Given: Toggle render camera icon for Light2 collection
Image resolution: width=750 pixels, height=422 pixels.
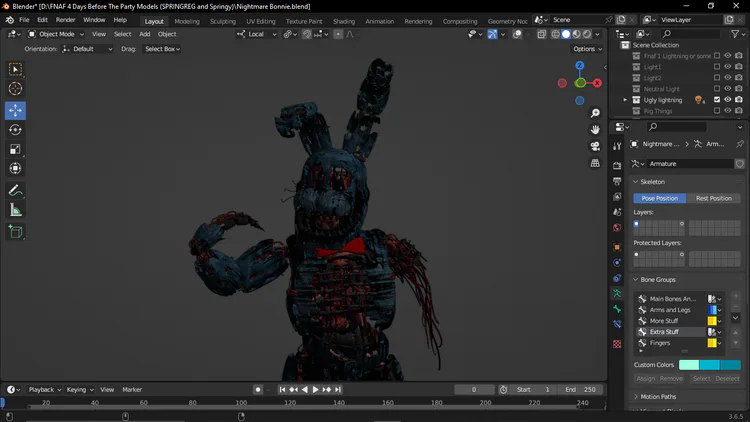Looking at the screenshot, I should (x=739, y=78).
